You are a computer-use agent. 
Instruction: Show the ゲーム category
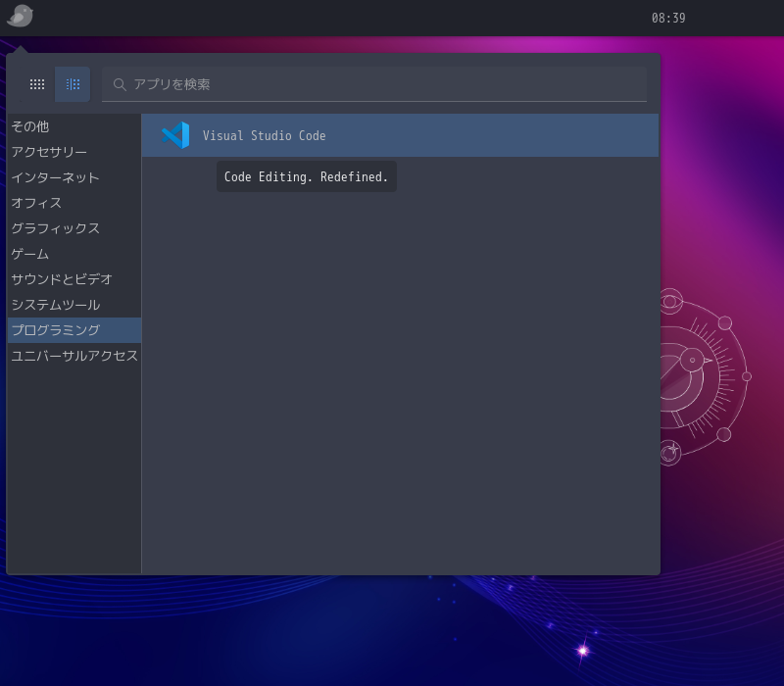74,254
